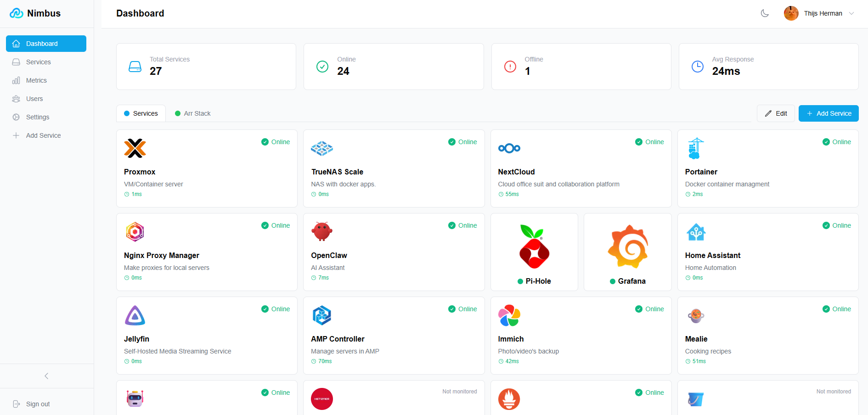Viewport: 868px width, 415px height.
Task: Sign out from the sidebar
Action: pos(31,404)
